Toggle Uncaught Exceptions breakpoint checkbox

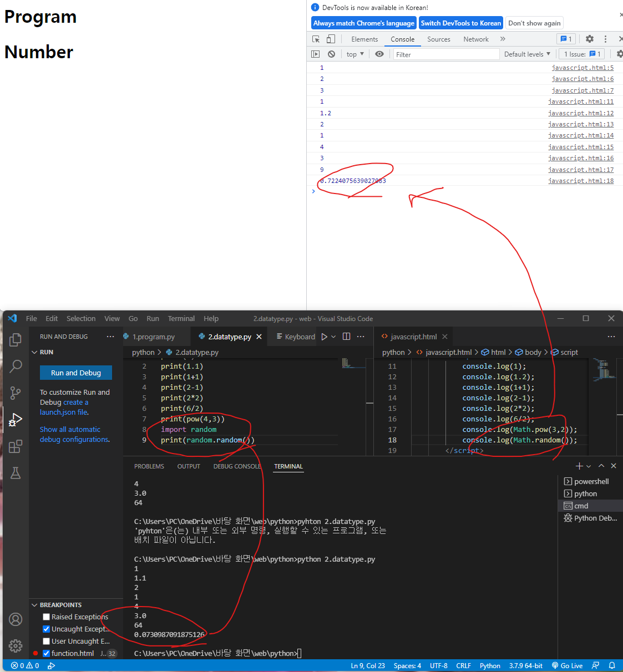(x=47, y=629)
